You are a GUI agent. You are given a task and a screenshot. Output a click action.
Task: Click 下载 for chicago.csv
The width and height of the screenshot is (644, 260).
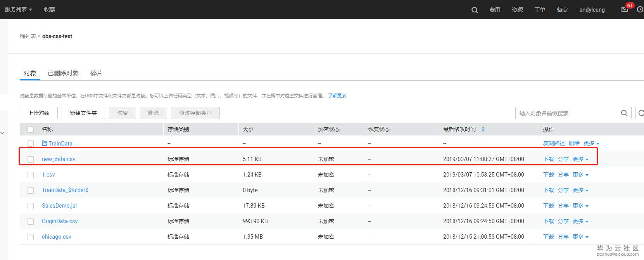point(549,237)
